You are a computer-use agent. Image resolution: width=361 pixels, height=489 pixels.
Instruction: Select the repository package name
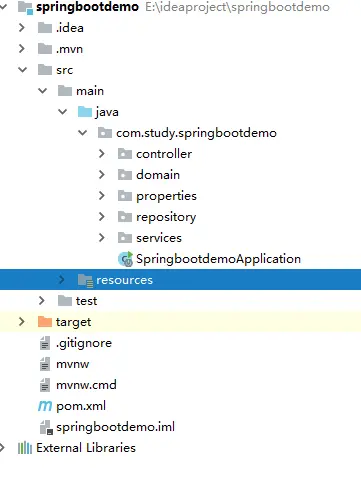(166, 217)
